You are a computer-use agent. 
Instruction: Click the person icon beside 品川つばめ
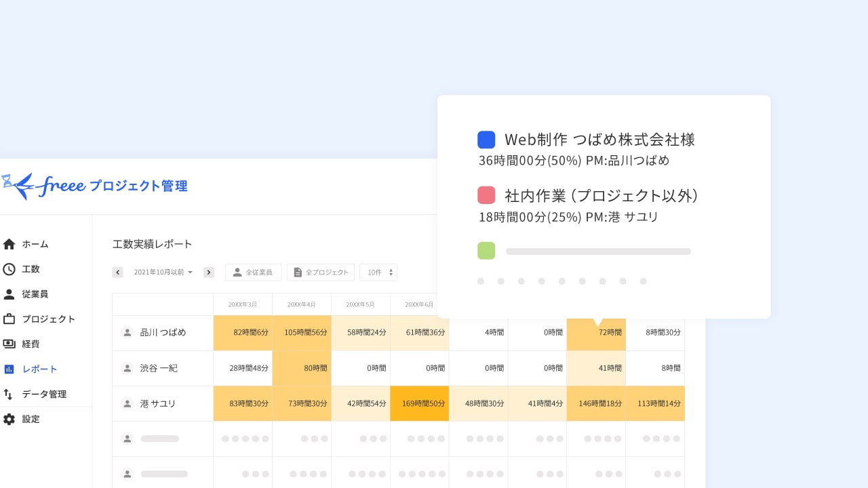[127, 332]
